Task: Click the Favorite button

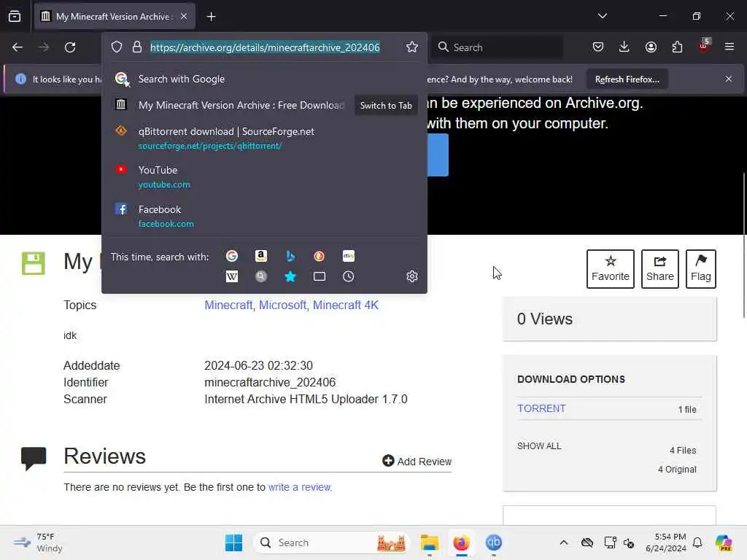Action: click(611, 269)
